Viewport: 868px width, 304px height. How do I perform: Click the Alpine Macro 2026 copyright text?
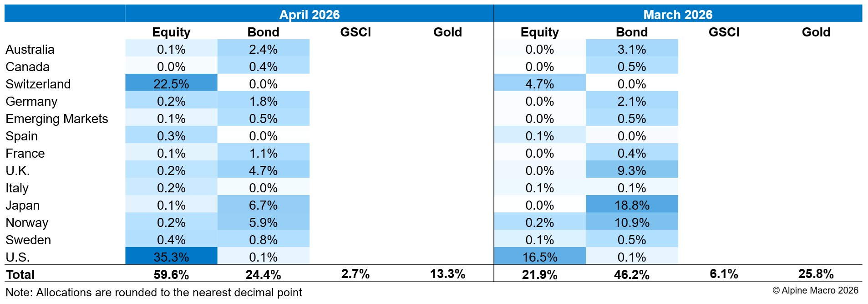815,290
